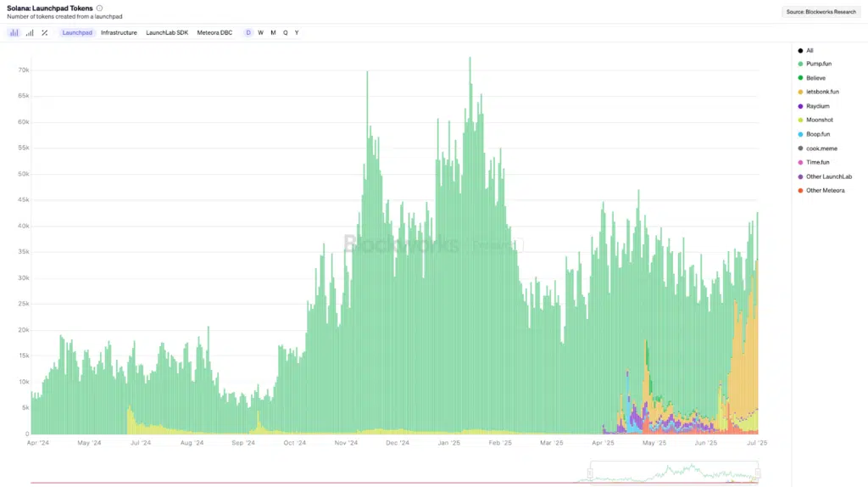Grab the left handle of range slider

589,473
